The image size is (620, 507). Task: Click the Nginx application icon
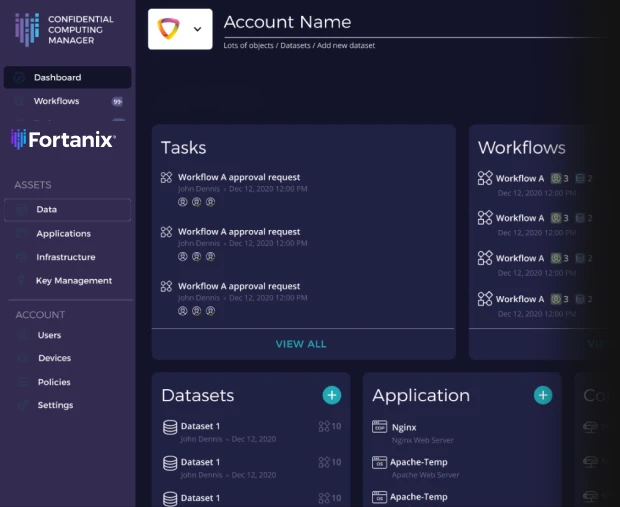380,427
